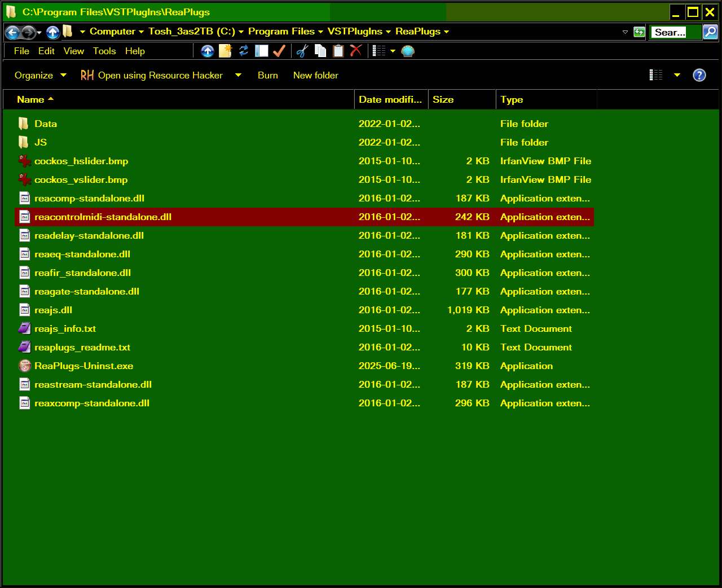This screenshot has width=722, height=588.
Task: Click the Resource Hacker RH icon
Action: pos(87,75)
